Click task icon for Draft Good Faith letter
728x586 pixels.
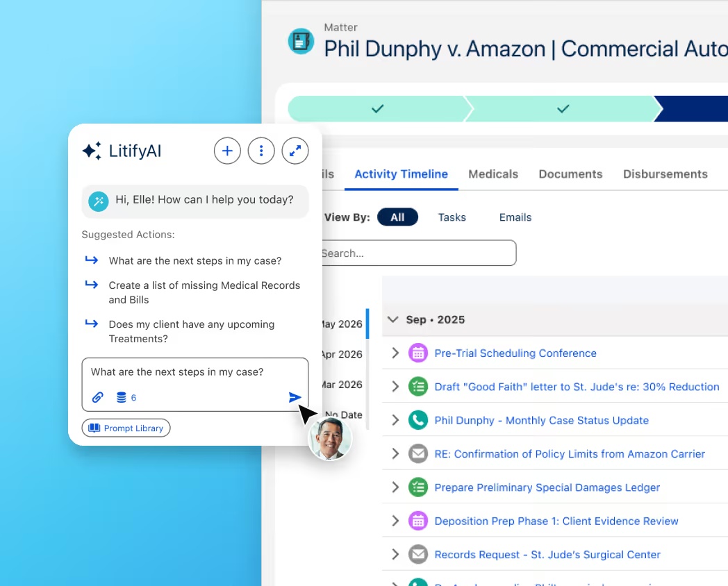tap(418, 387)
